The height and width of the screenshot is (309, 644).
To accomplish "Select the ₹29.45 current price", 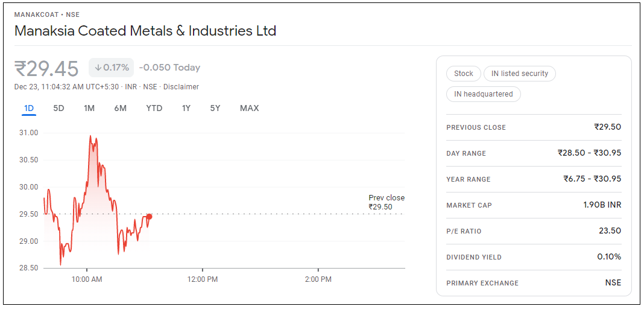I will tap(46, 68).
